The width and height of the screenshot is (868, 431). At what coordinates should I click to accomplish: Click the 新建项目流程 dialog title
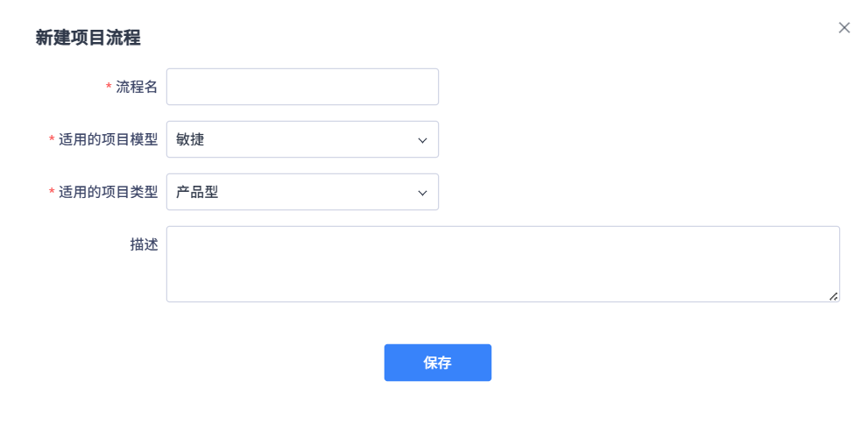tap(88, 38)
